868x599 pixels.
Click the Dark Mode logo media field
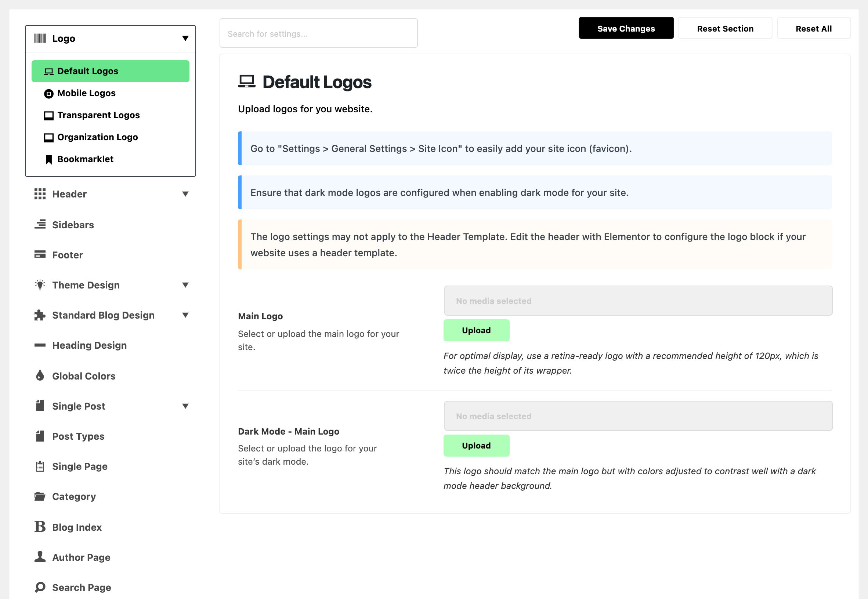point(638,416)
